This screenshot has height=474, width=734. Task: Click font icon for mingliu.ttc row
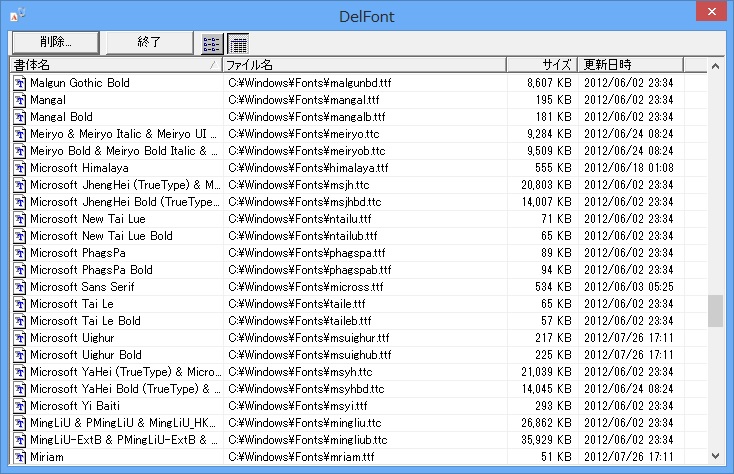pyautogui.click(x=20, y=423)
